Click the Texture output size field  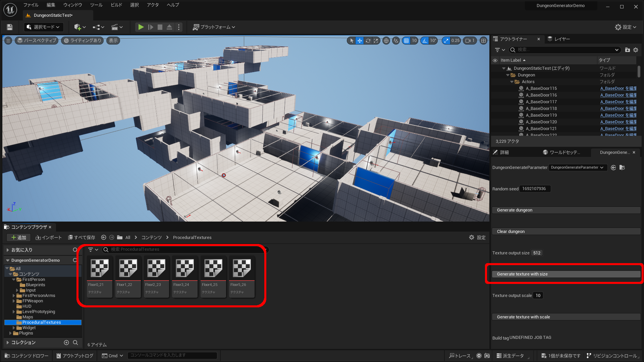click(537, 253)
